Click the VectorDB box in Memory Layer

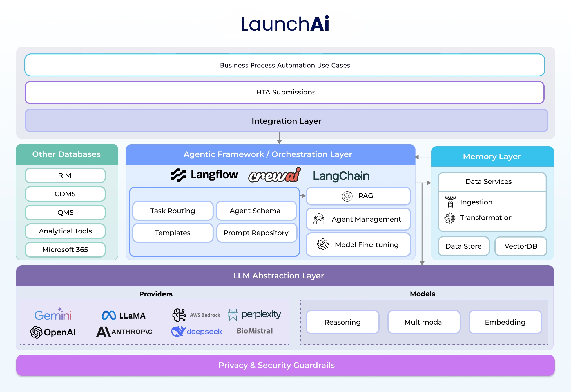[x=521, y=246]
